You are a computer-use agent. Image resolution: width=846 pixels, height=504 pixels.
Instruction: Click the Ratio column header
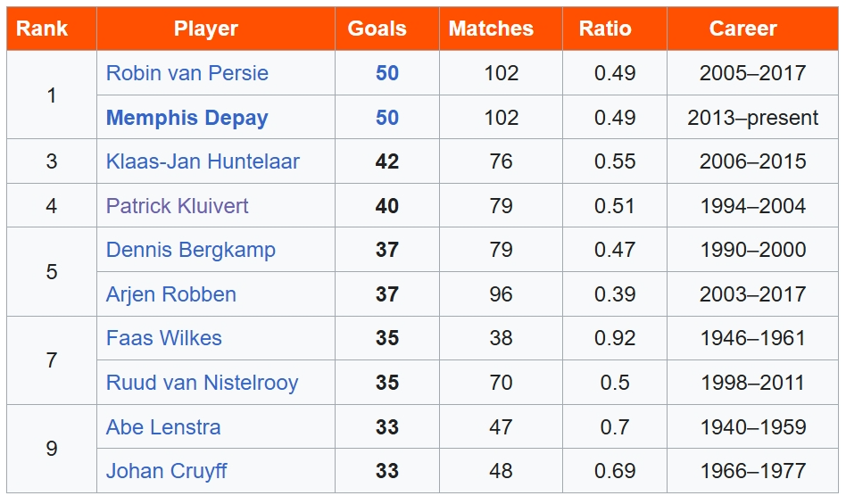(605, 29)
